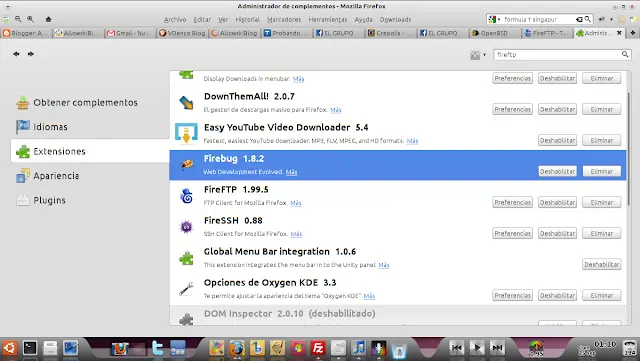Click the Global Menu Bar puzzle icon

(187, 258)
